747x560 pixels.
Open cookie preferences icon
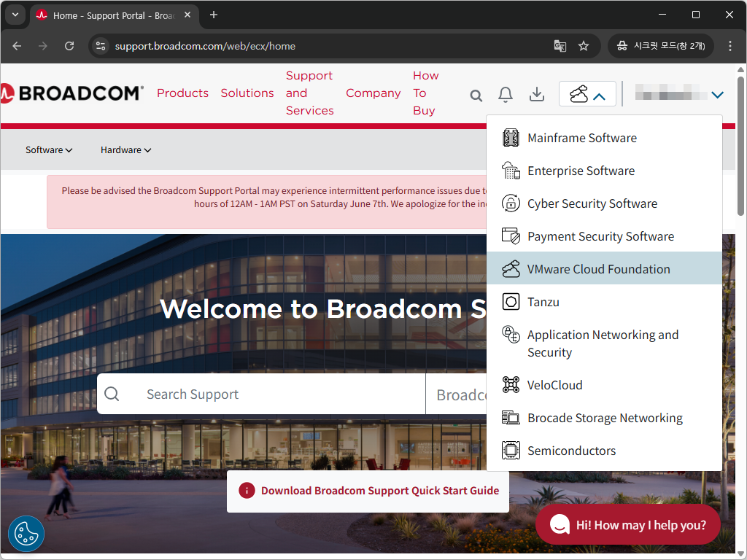pyautogui.click(x=26, y=533)
